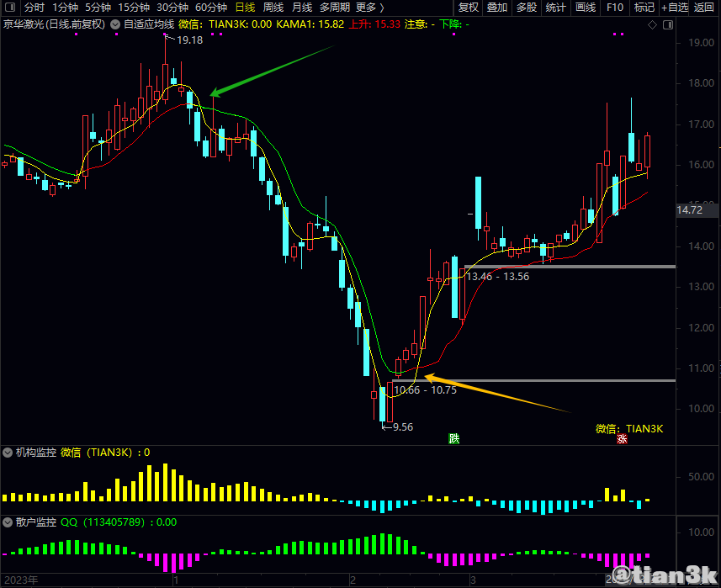This screenshot has width=721, height=588.
Task: Open the 多周期 multi-period view
Action: coord(335,8)
